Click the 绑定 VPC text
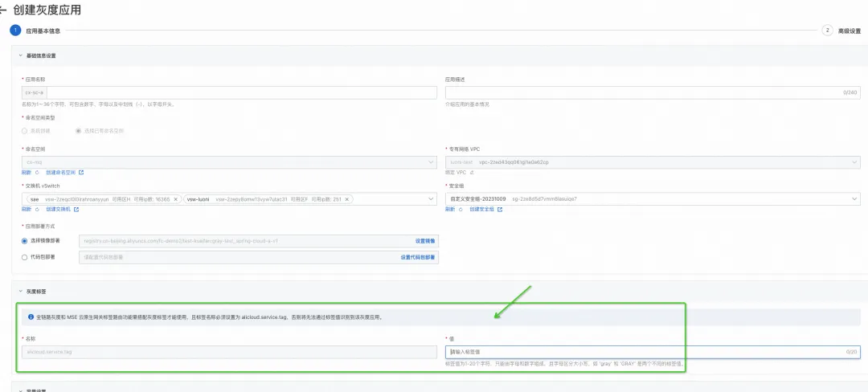The height and width of the screenshot is (392, 868). [x=456, y=173]
